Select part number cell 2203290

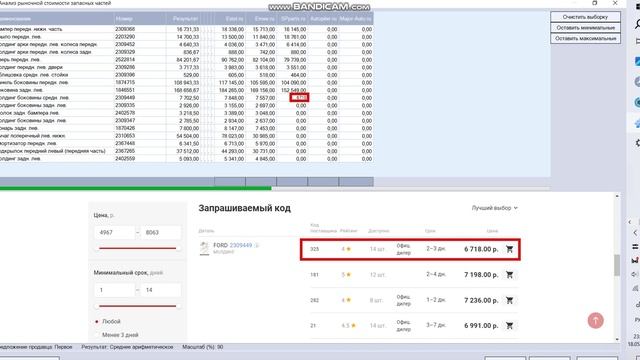click(140, 37)
